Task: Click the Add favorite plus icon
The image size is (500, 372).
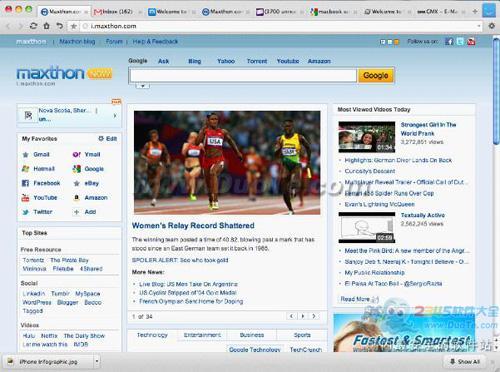Action: tap(77, 212)
